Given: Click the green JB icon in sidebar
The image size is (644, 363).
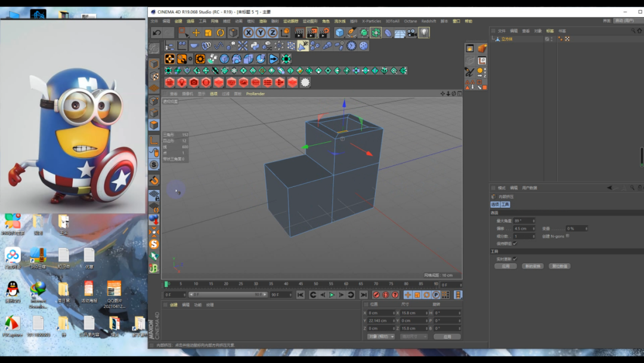Looking at the screenshot, I should pyautogui.click(x=154, y=268).
